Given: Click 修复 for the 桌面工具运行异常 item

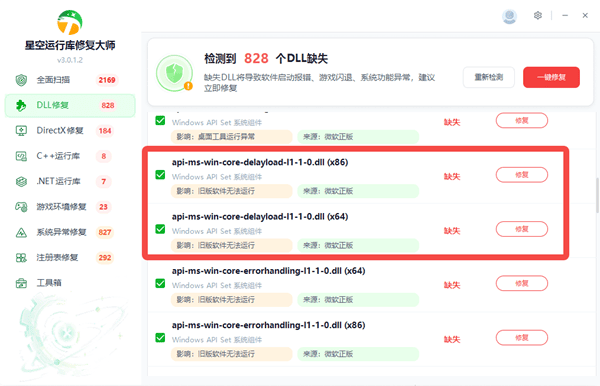Looking at the screenshot, I should coord(522,121).
